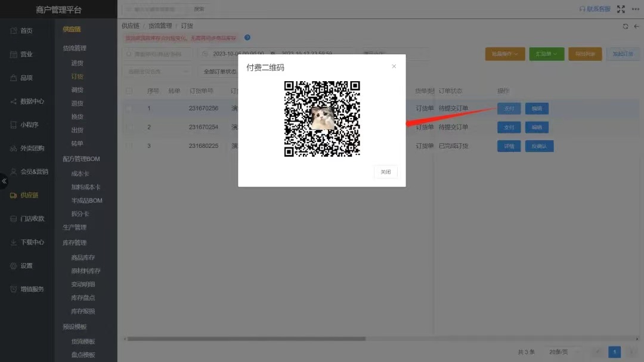Image resolution: width=644 pixels, height=362 pixels.
Task: Tick the select-all header checkbox
Action: coord(129,91)
